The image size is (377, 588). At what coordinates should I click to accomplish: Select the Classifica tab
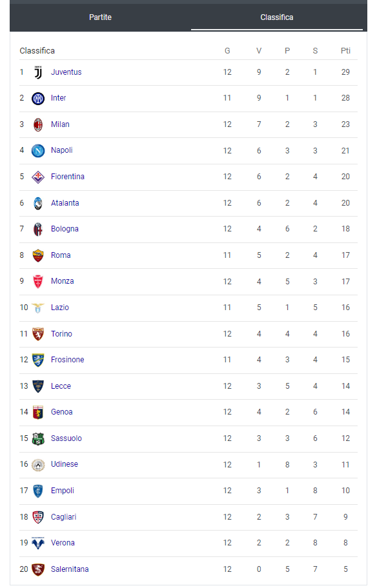point(276,18)
